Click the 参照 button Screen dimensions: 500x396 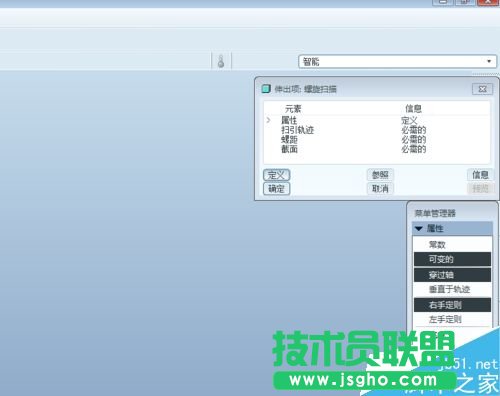click(x=380, y=175)
